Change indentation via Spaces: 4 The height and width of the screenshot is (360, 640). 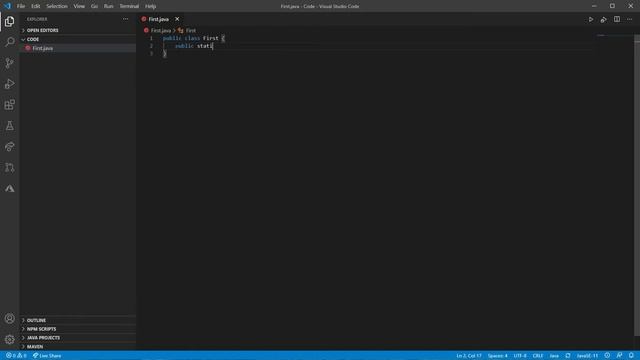pyautogui.click(x=498, y=356)
